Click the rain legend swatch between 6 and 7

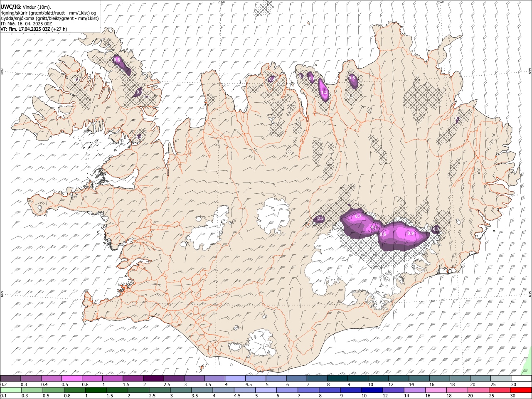point(287,390)
